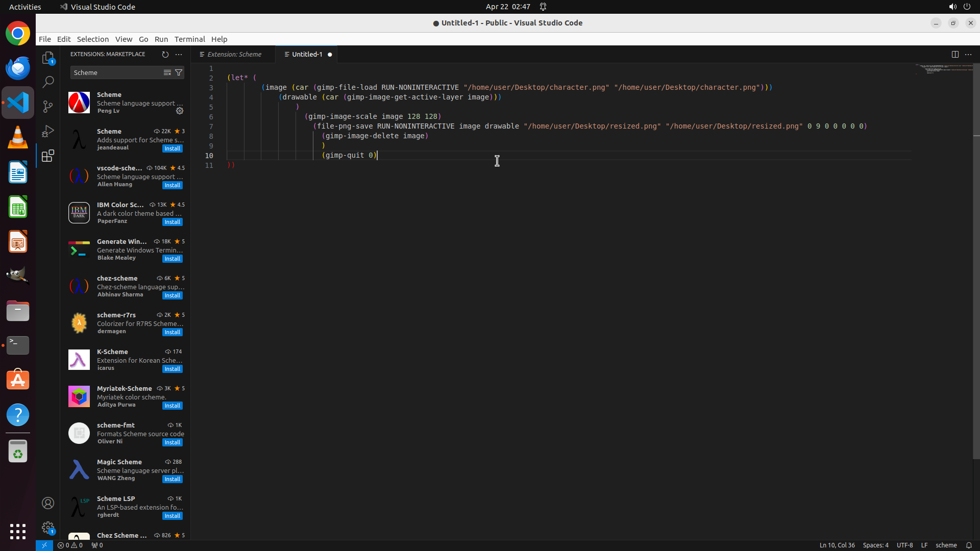The width and height of the screenshot is (980, 551).
Task: Split the editor to the right
Action: point(955,54)
